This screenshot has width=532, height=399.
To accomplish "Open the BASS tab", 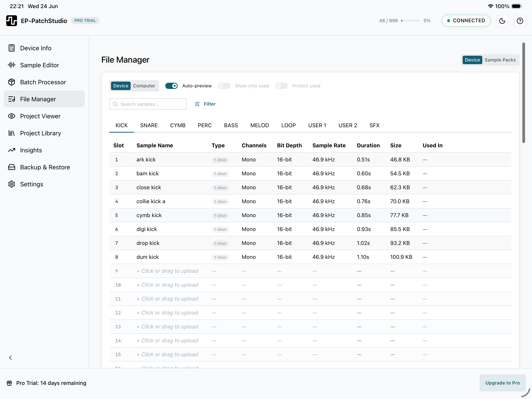I will (231, 125).
